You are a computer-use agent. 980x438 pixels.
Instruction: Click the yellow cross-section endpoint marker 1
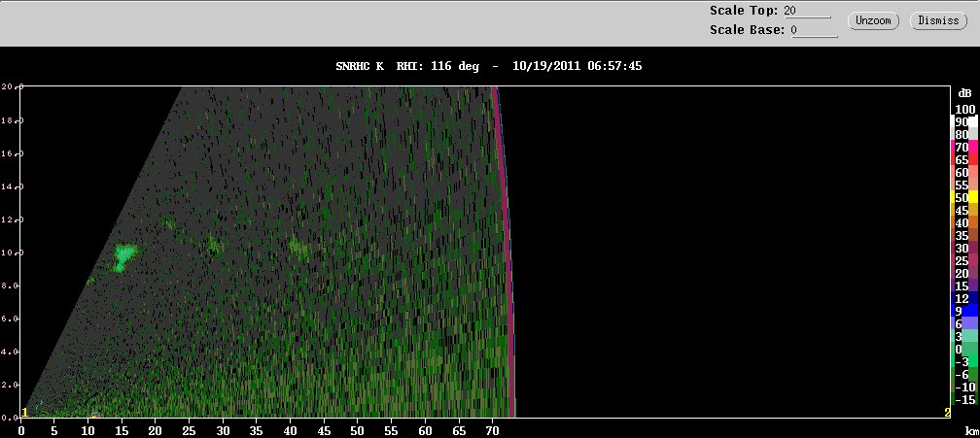(x=25, y=413)
